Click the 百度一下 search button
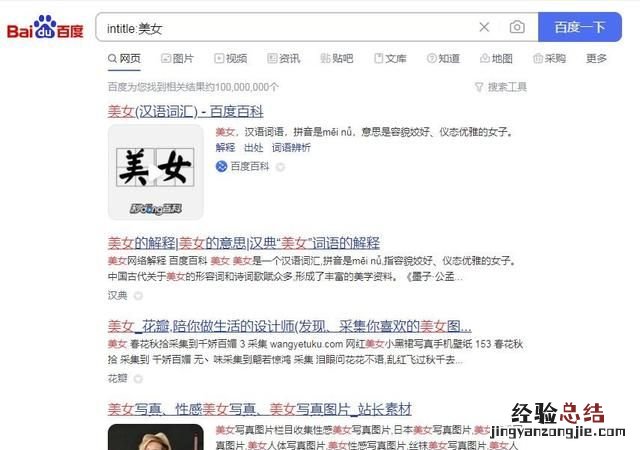The width and height of the screenshot is (640, 450). pos(580,27)
